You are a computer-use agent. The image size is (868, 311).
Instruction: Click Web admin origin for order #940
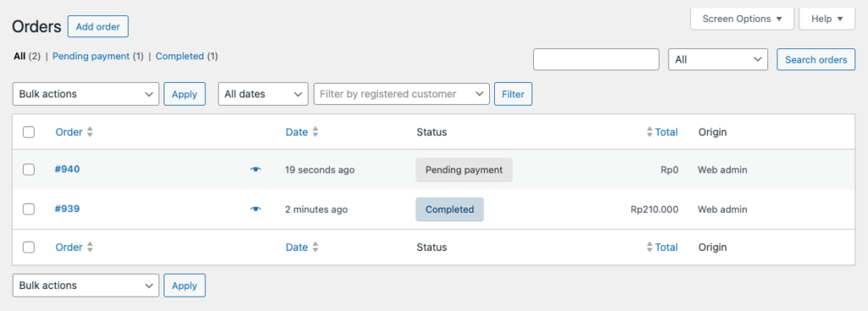722,169
